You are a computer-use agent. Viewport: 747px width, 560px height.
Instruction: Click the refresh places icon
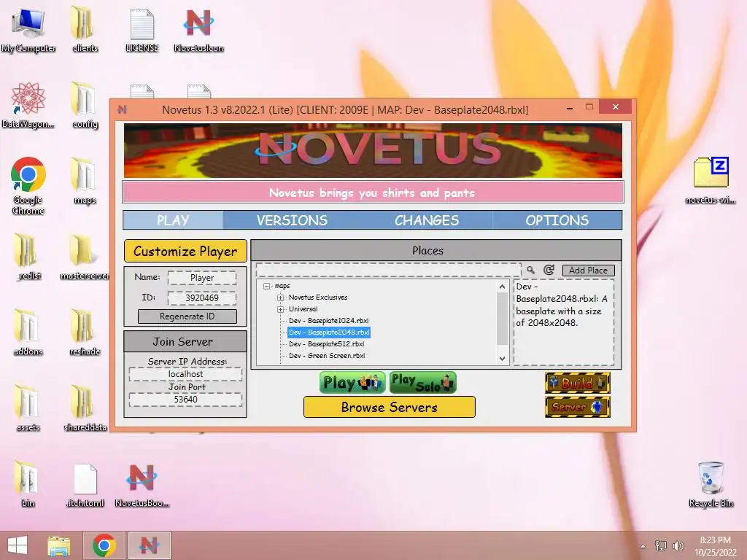point(549,270)
